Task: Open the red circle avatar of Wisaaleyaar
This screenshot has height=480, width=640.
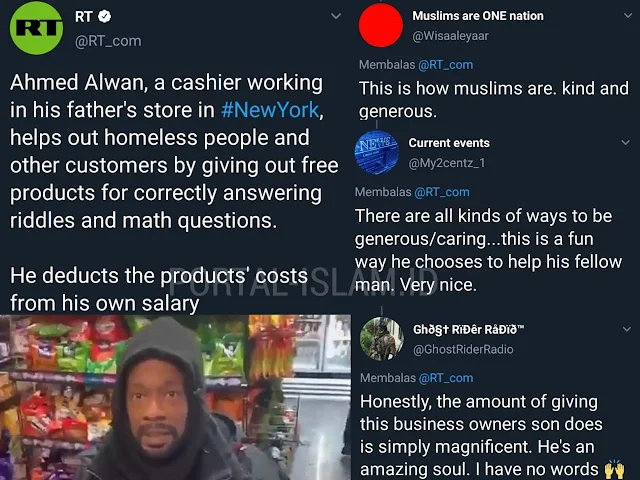Action: click(x=381, y=25)
